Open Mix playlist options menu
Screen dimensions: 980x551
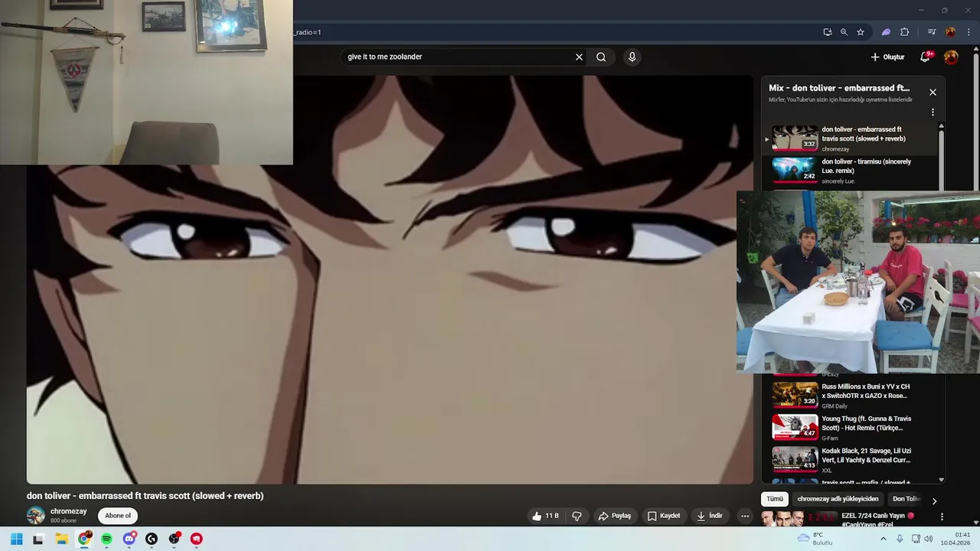[x=933, y=112]
